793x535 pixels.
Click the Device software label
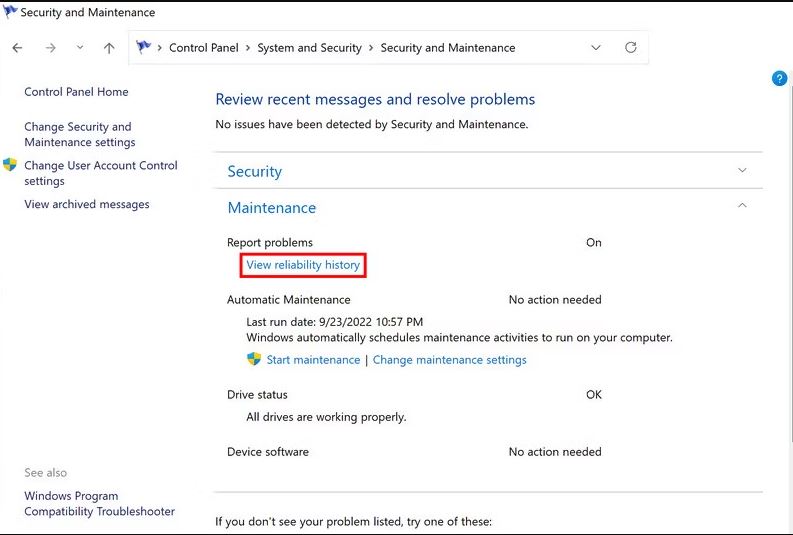point(268,452)
